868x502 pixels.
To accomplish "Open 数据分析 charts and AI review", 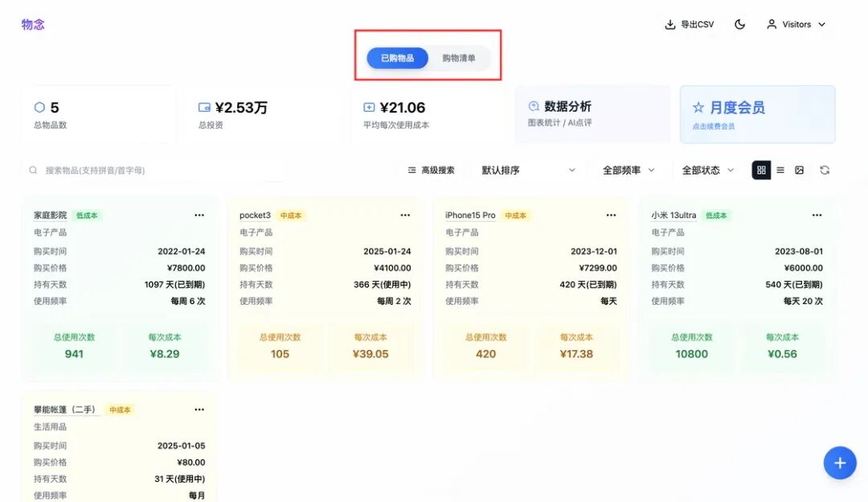I will (x=592, y=114).
